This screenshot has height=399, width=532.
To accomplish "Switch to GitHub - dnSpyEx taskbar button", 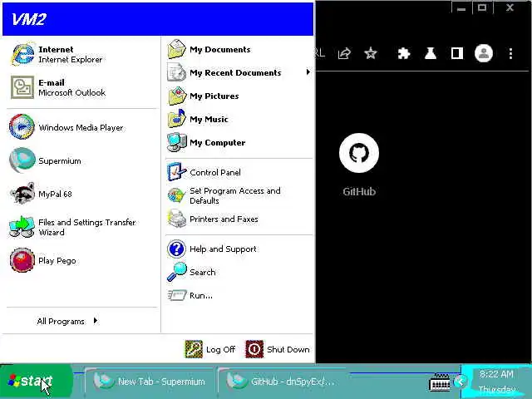I will (282, 382).
